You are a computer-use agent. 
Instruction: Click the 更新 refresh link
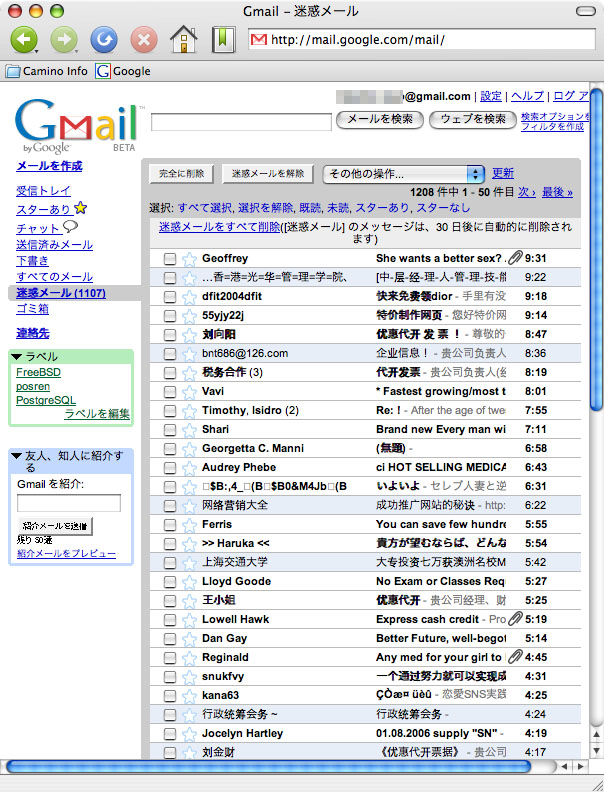point(503,173)
